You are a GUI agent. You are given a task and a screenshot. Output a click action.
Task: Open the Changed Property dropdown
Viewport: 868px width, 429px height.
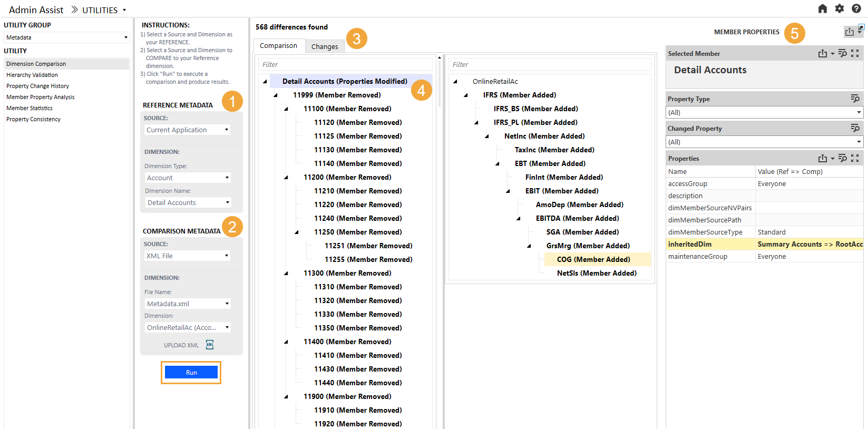click(x=764, y=142)
